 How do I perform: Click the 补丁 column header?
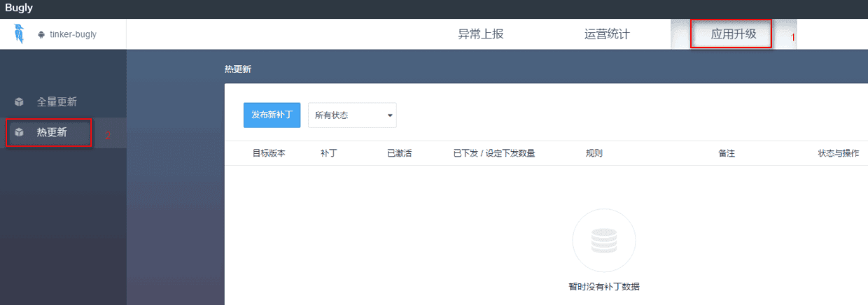pos(328,153)
